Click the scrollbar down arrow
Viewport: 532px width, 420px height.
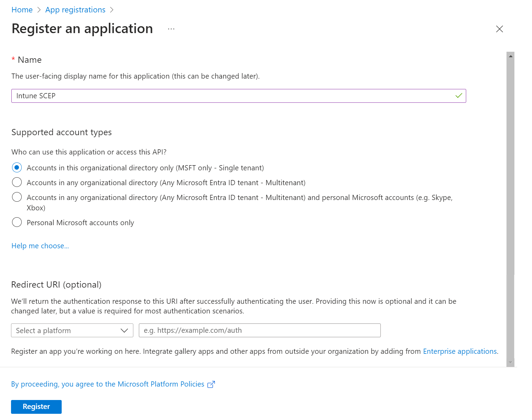pos(511,362)
